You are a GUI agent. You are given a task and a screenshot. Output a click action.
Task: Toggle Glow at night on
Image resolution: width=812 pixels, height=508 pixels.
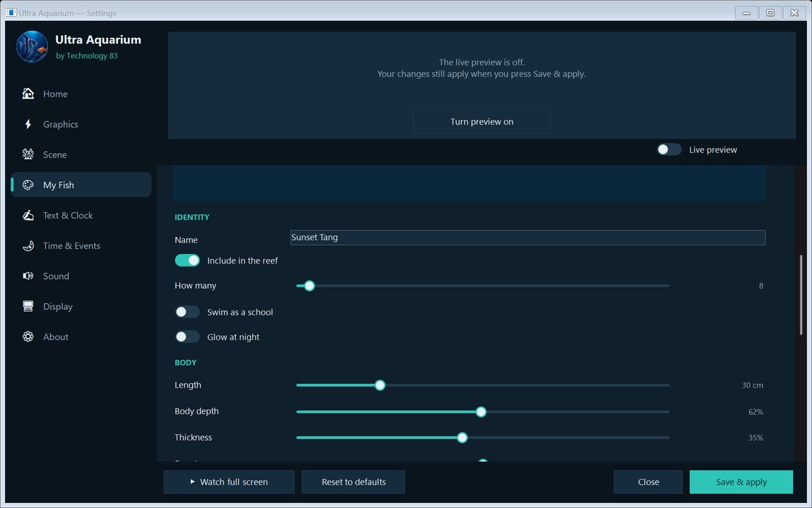[x=187, y=337]
